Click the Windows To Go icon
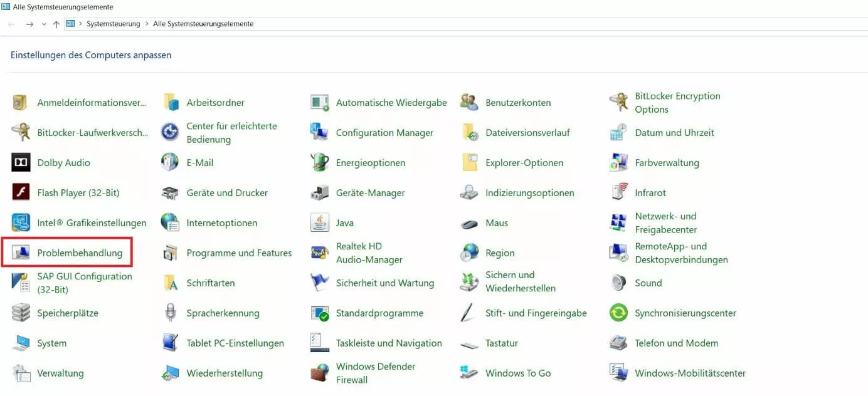Viewport: 868px width, 396px height. (469, 373)
